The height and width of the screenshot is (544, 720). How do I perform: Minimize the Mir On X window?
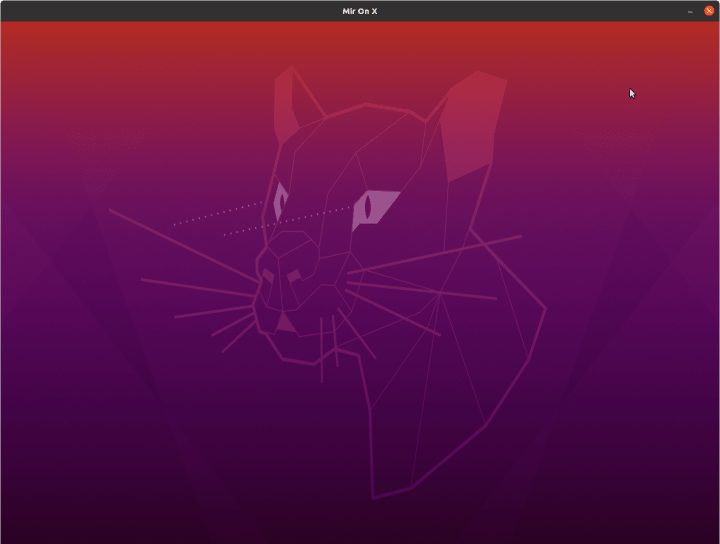pyautogui.click(x=690, y=11)
